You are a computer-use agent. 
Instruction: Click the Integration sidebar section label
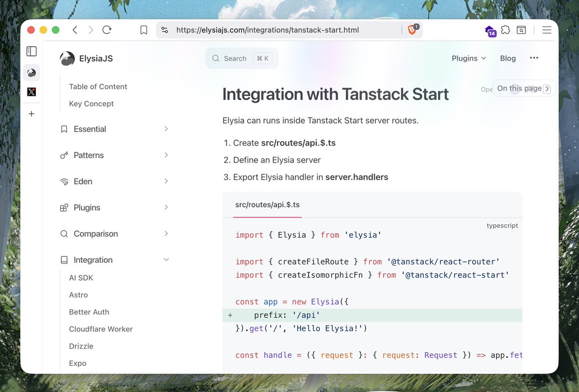pos(93,260)
